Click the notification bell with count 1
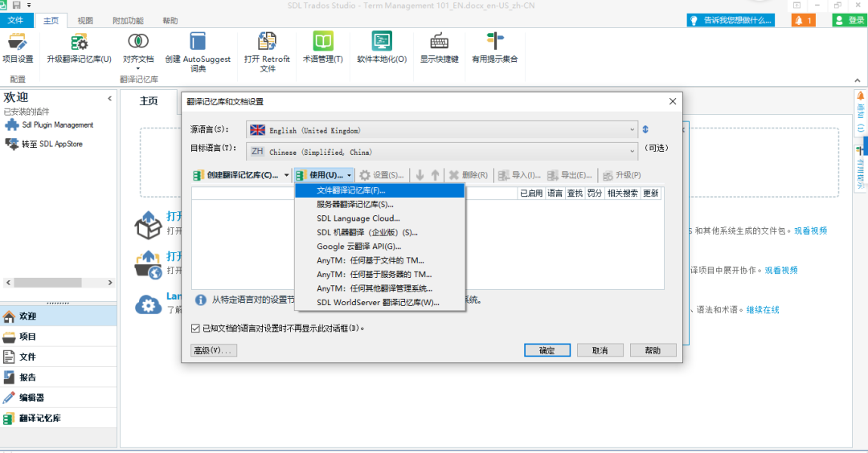Screen dimensions: 868x453 [x=803, y=20]
